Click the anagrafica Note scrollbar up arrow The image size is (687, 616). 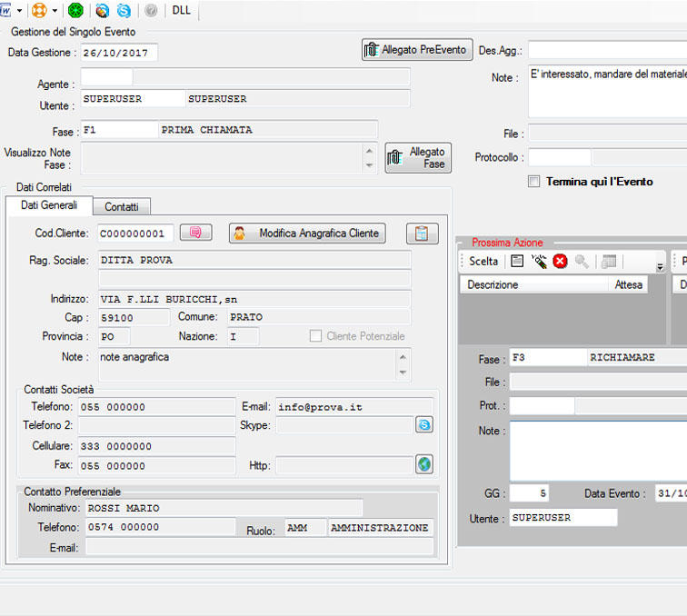[x=403, y=357]
